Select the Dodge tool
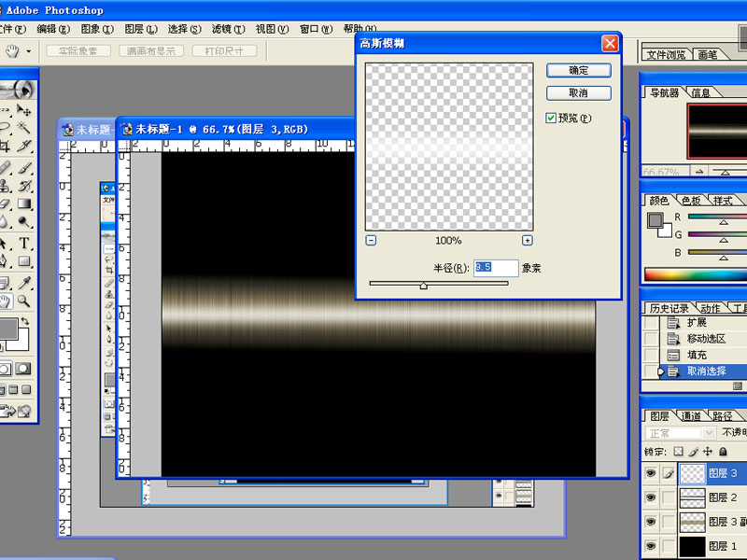Viewport: 747px width, 560px height. click(x=23, y=222)
